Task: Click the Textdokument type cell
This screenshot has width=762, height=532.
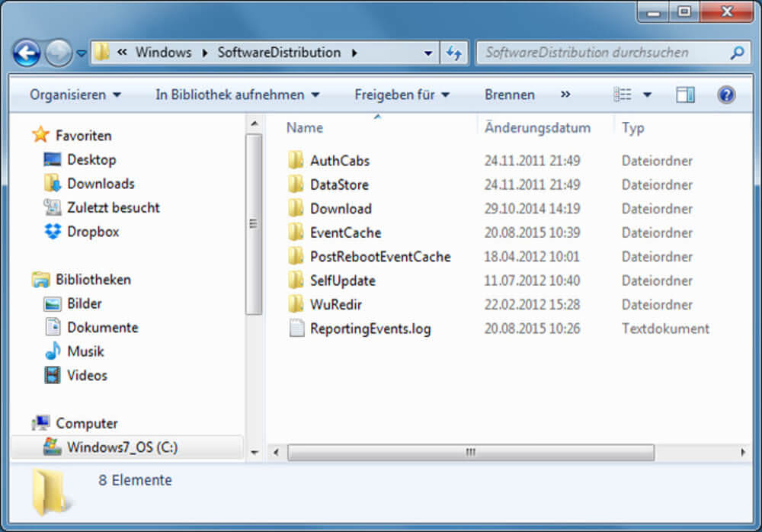Action: pos(665,328)
